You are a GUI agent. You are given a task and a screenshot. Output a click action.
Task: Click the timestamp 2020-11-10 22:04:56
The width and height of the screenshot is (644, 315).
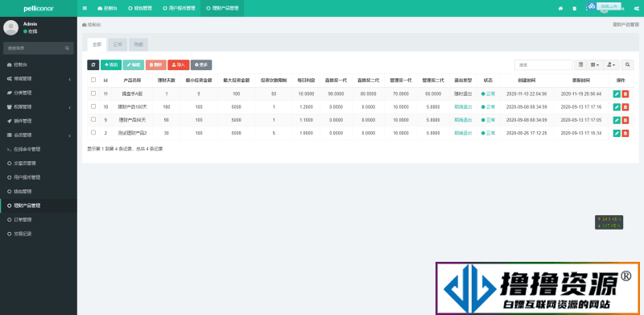pyautogui.click(x=526, y=93)
